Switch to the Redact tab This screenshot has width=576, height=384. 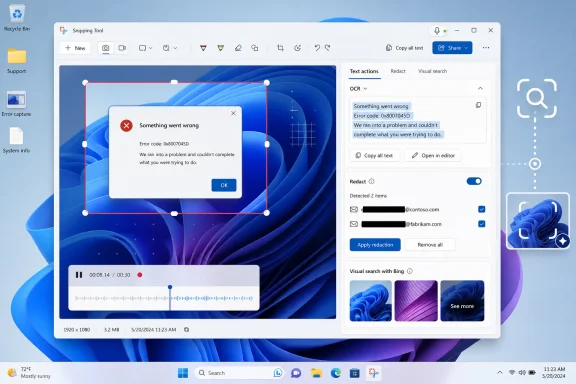click(398, 71)
